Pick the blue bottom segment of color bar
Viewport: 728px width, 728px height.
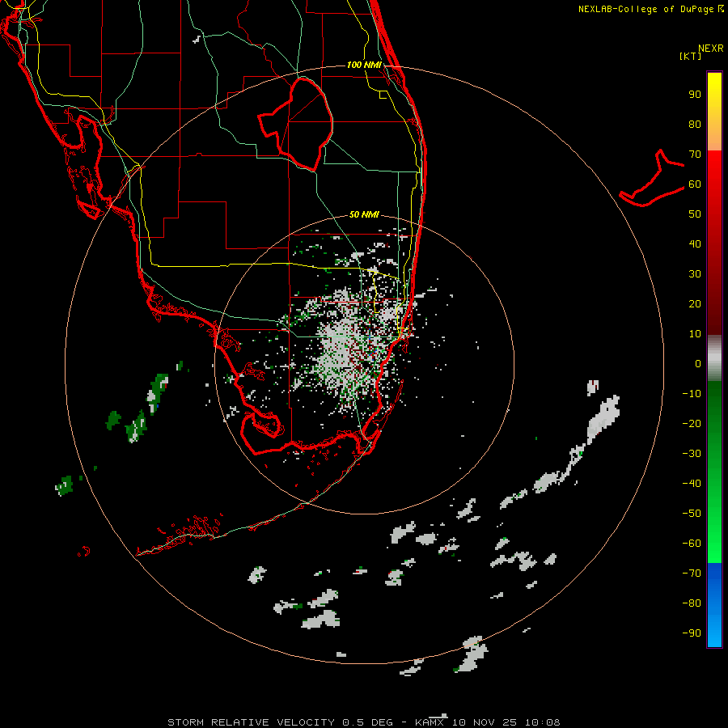714,605
